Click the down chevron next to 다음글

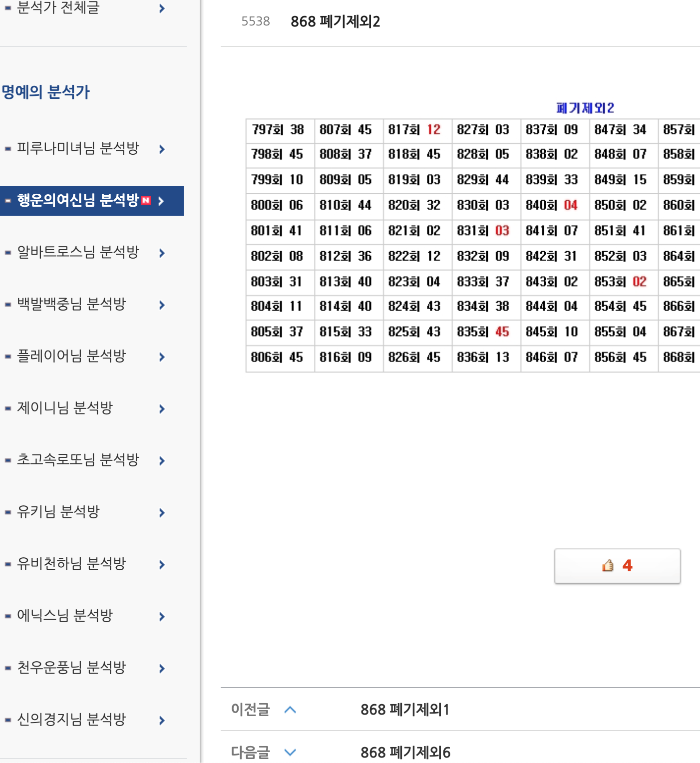tap(290, 752)
